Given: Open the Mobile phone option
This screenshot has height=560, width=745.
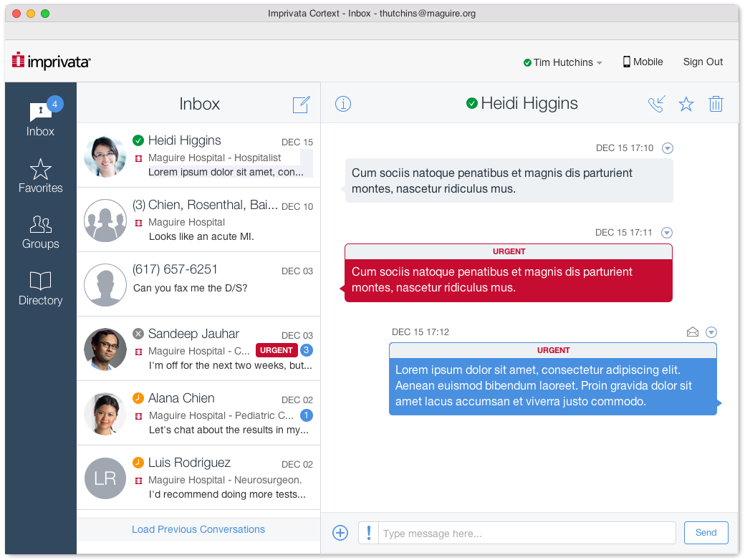Looking at the screenshot, I should point(643,62).
